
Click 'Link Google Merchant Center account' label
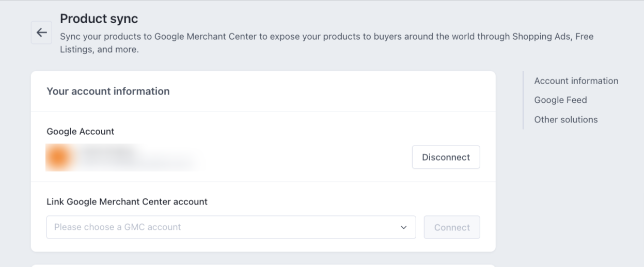127,202
